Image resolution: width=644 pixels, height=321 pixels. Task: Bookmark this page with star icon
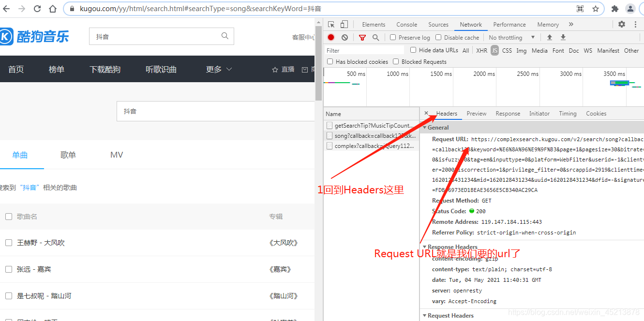point(596,9)
